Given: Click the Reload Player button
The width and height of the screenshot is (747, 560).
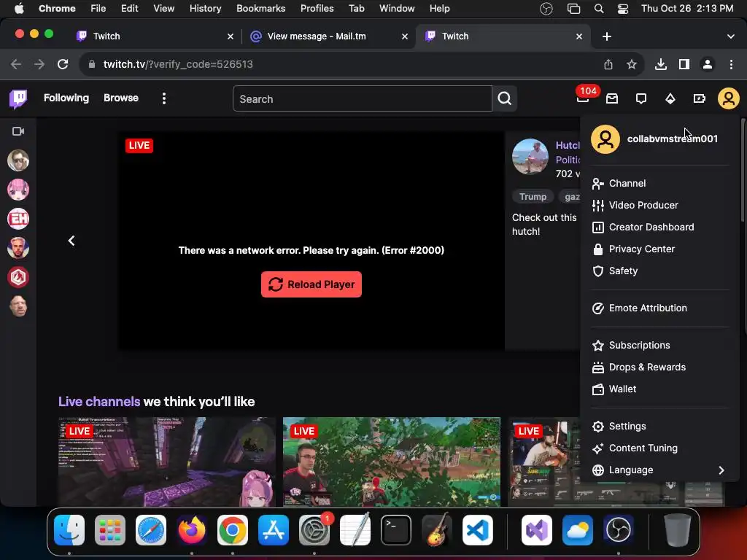Looking at the screenshot, I should point(311,284).
